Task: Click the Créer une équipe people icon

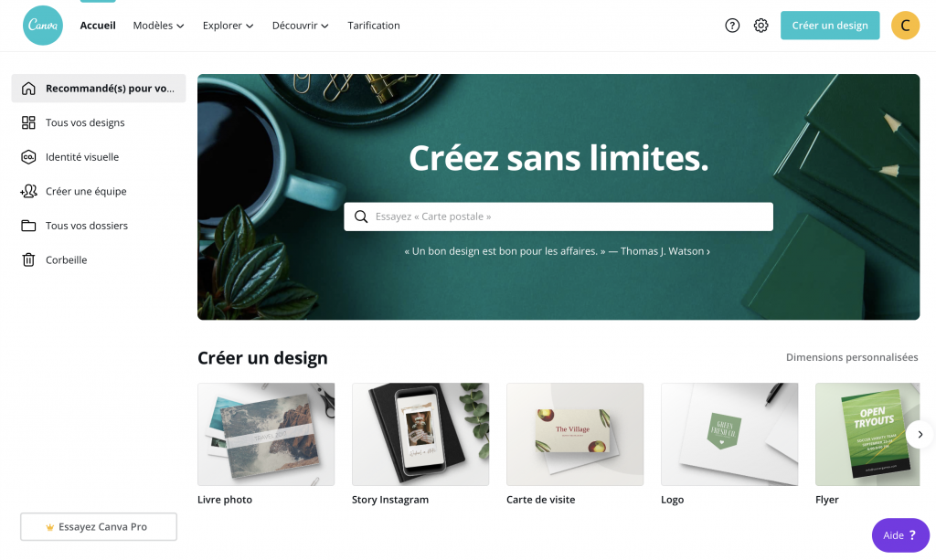Action: click(x=28, y=192)
